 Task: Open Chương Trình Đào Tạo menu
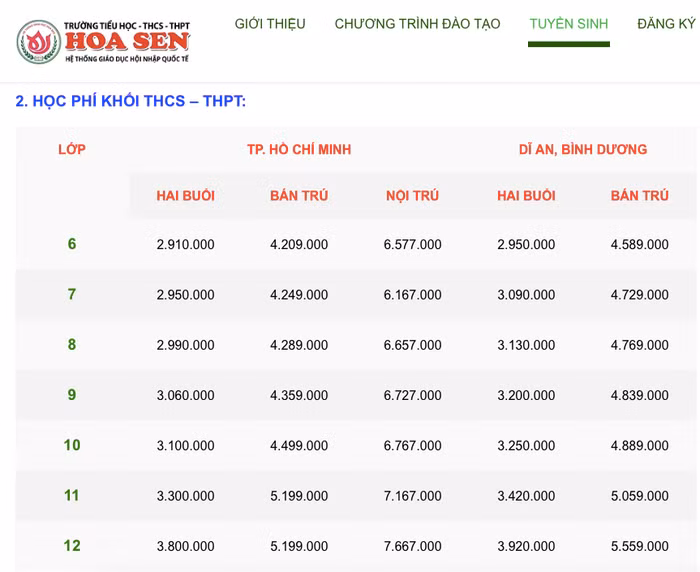[x=417, y=24]
